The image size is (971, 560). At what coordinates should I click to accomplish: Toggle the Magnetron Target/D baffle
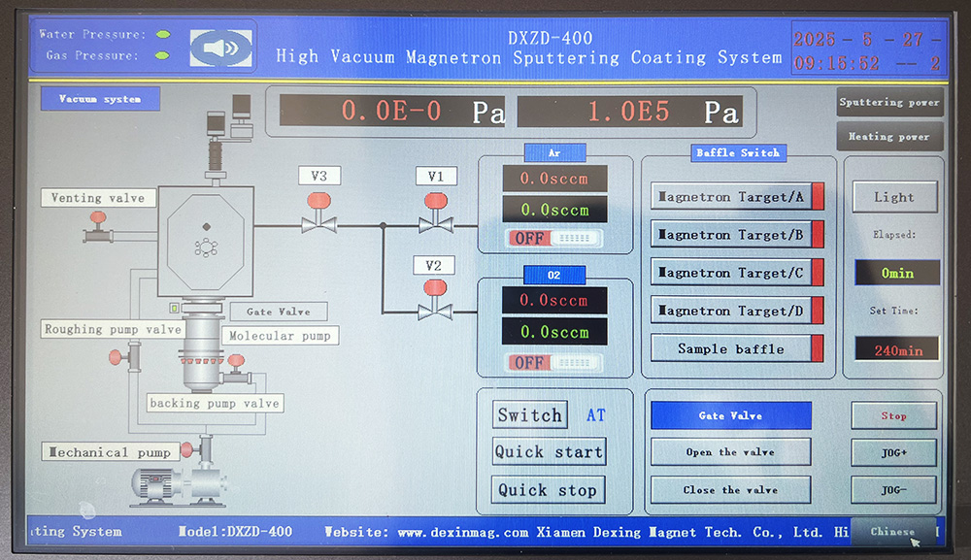tap(737, 311)
